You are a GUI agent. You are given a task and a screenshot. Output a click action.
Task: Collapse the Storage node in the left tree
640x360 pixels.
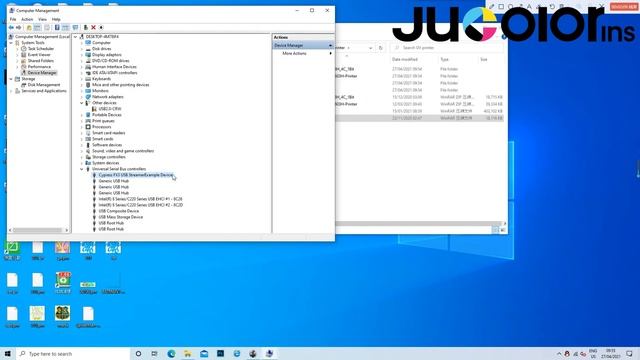coord(11,79)
